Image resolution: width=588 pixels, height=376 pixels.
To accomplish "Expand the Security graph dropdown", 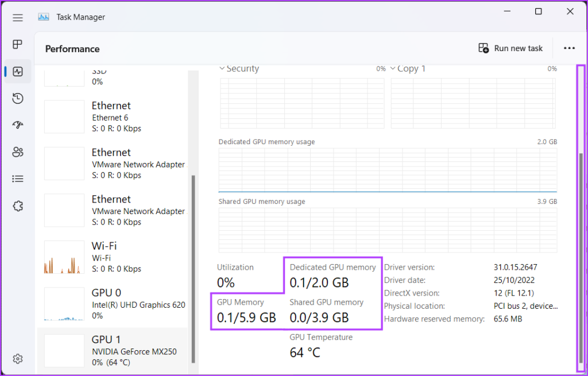I will point(222,69).
